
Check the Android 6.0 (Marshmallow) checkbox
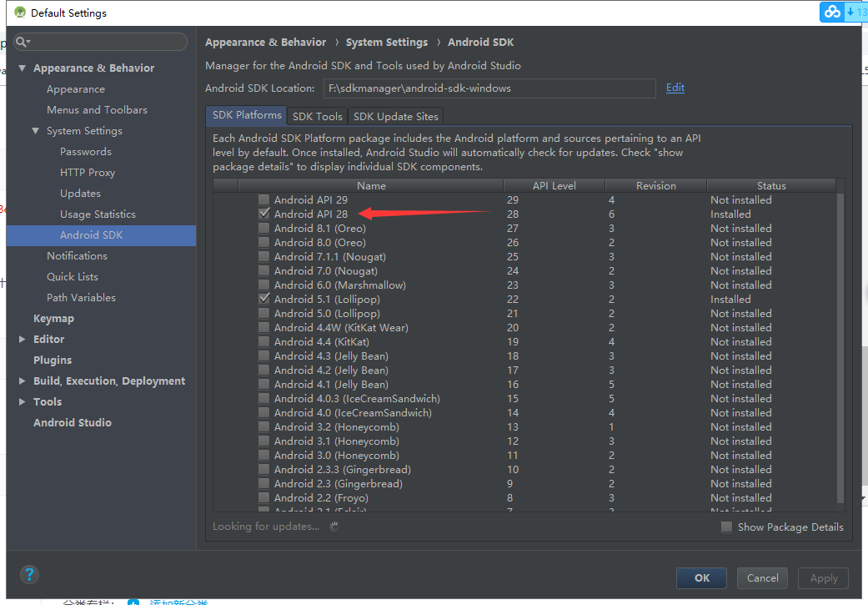coord(264,285)
